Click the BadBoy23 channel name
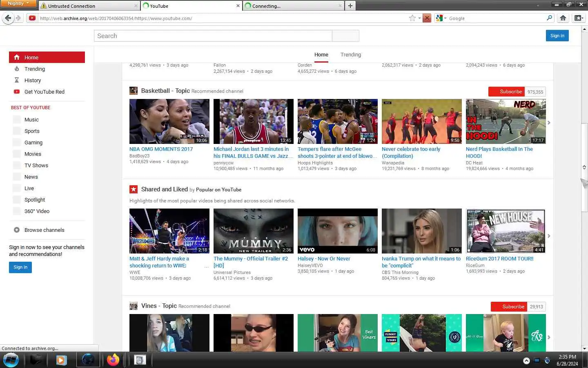 [x=140, y=156]
